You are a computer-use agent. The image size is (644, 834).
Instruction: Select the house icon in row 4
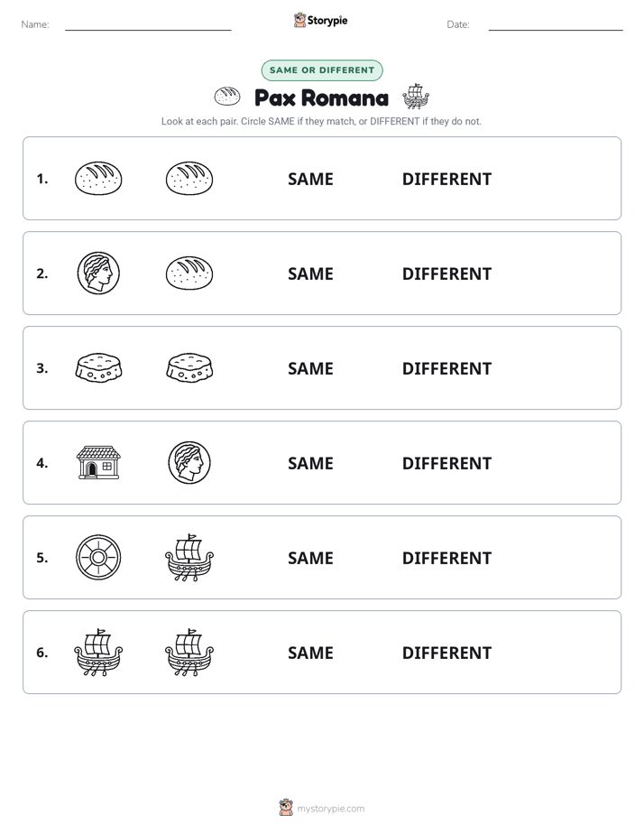(98, 463)
